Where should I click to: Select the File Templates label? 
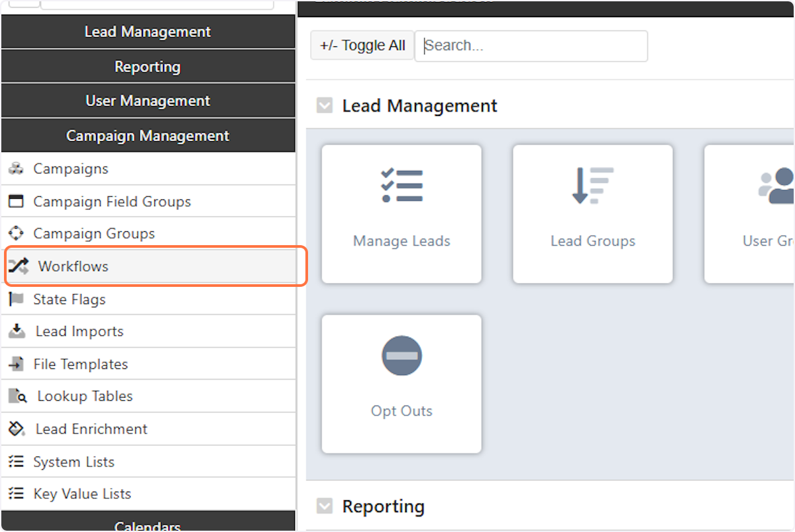click(x=81, y=364)
